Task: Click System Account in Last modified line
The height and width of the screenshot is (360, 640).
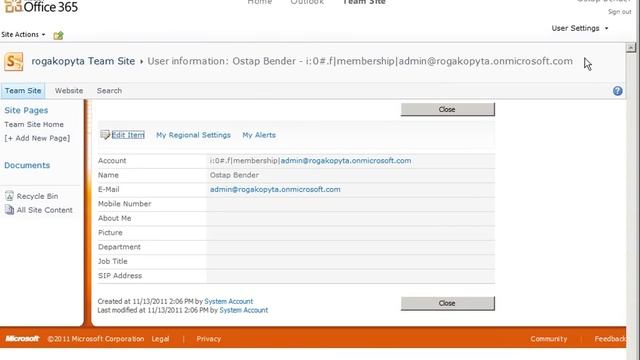Action: (x=244, y=310)
